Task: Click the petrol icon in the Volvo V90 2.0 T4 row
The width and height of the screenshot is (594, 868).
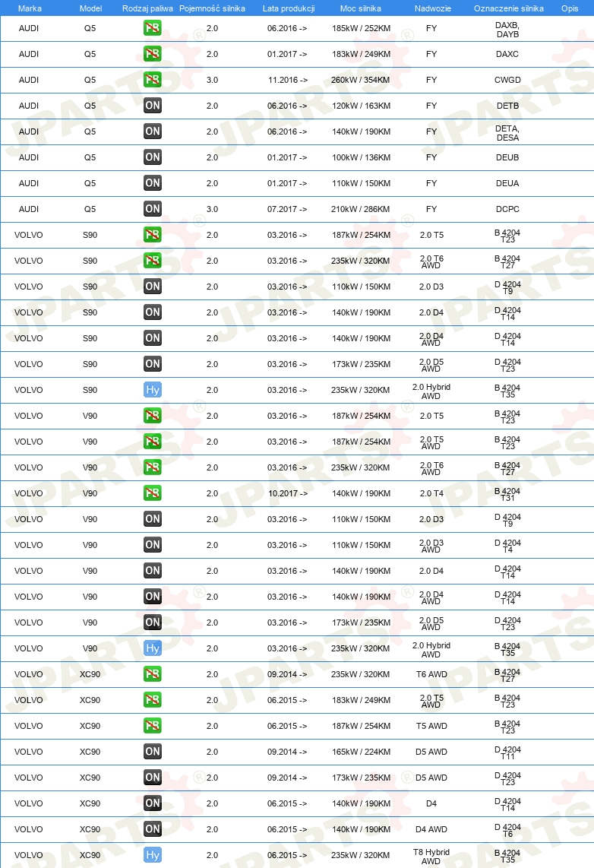Action: coord(153,493)
